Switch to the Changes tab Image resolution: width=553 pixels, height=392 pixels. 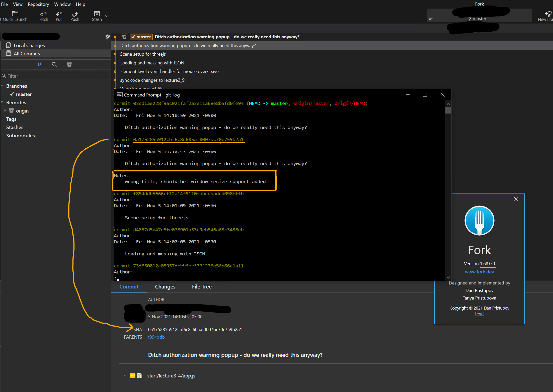(165, 286)
